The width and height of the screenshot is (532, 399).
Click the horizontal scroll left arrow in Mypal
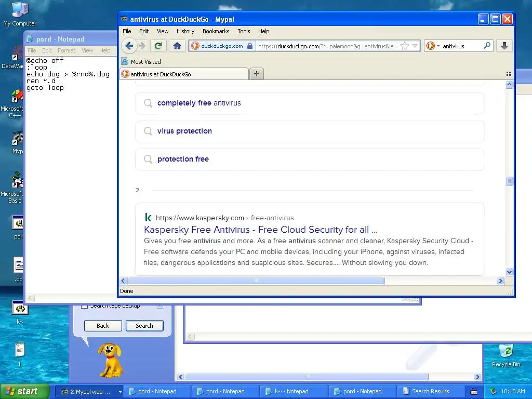tap(123, 281)
